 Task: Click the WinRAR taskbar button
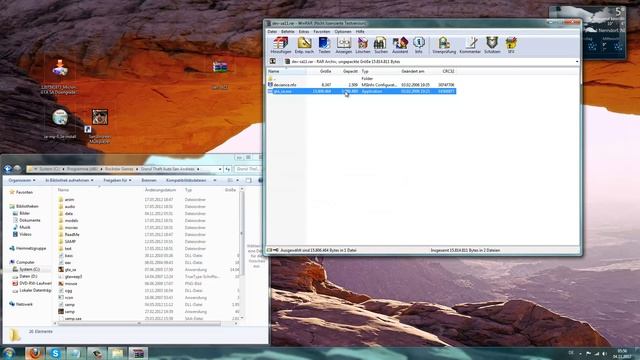(x=138, y=353)
